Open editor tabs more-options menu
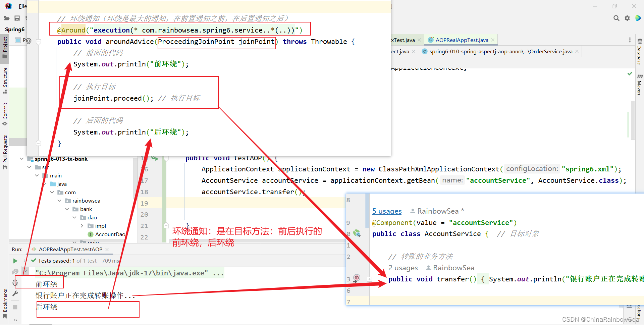644x325 pixels. coord(630,40)
